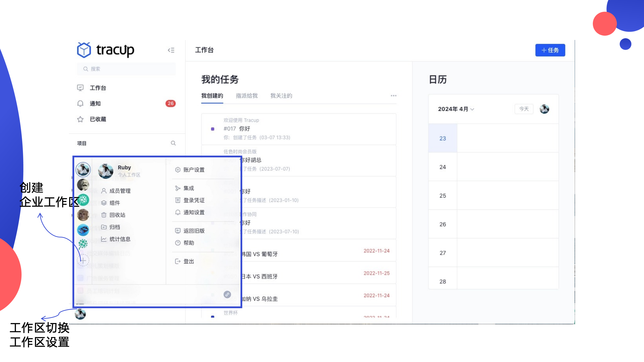Collapse the left sidebar panel

pyautogui.click(x=171, y=50)
